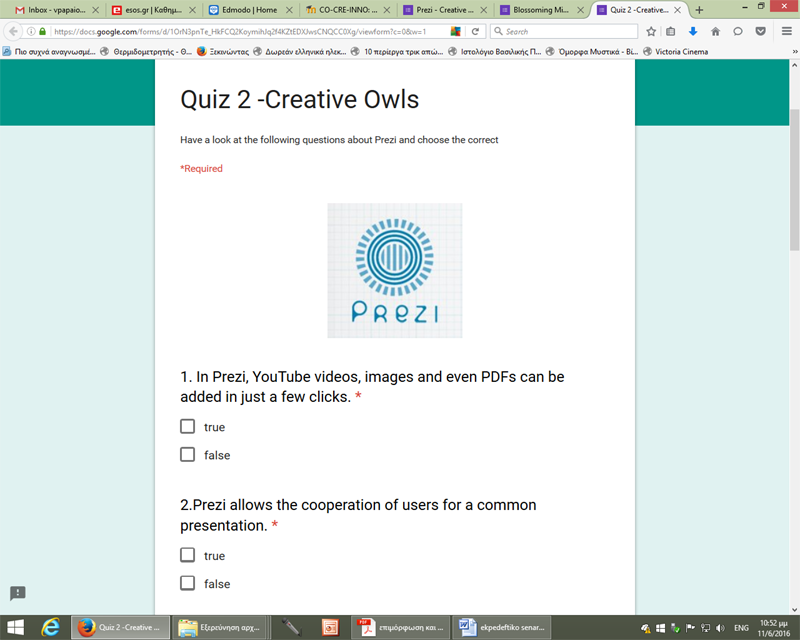800x640 pixels.
Task: Click the scrollbar up arrow
Action: pos(794,65)
